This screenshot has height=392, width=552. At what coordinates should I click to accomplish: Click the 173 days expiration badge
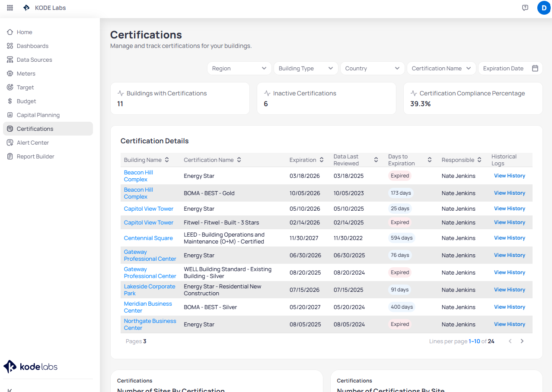point(401,193)
